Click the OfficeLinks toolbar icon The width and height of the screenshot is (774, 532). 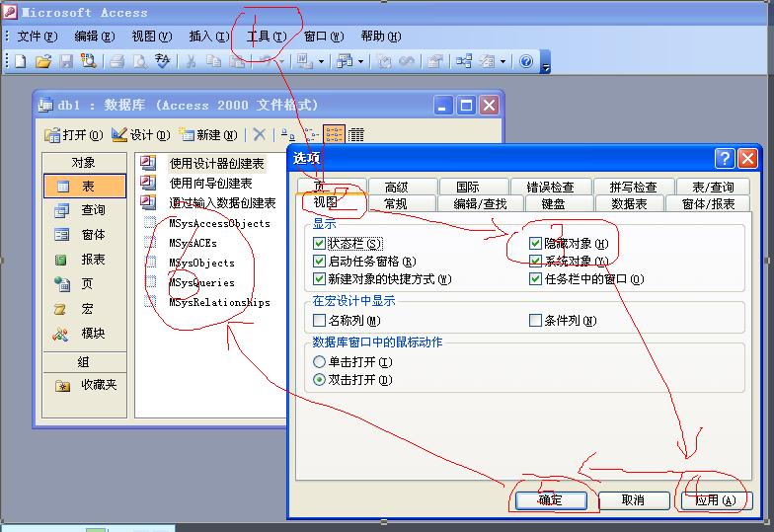pyautogui.click(x=304, y=61)
